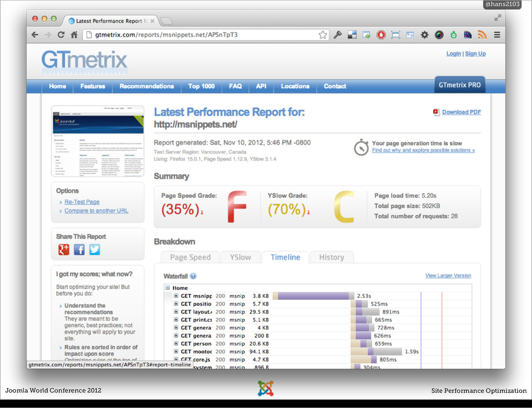Open a new browser tab

tap(166, 21)
